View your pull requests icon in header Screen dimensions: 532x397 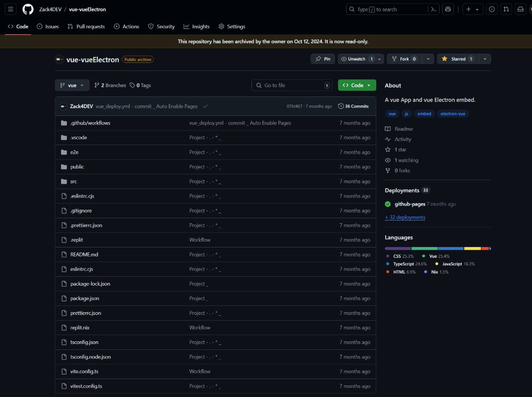pyautogui.click(x=506, y=9)
